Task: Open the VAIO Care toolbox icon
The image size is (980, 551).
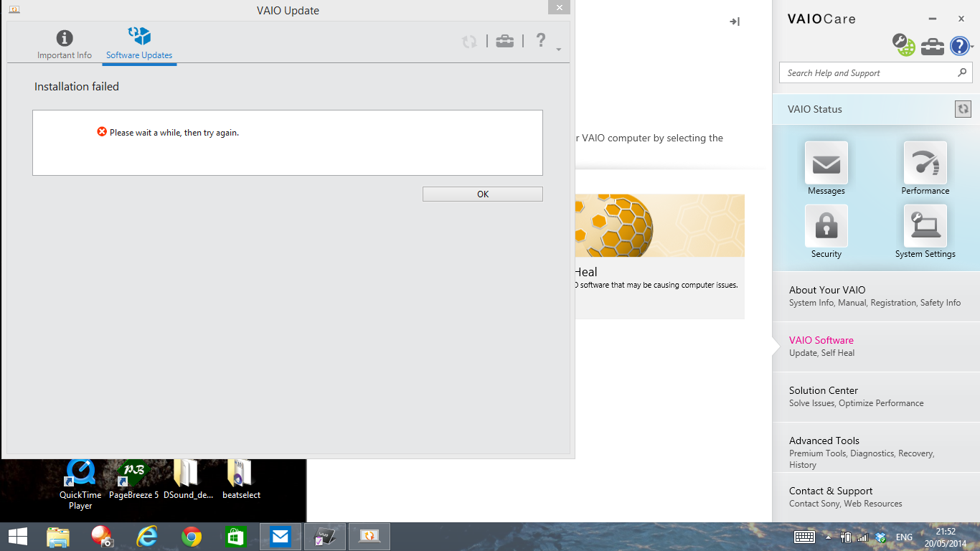Action: coord(932,46)
